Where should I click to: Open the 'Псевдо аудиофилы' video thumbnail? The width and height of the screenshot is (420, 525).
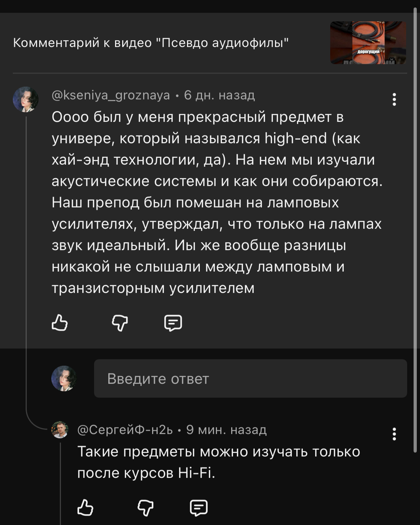tap(368, 43)
